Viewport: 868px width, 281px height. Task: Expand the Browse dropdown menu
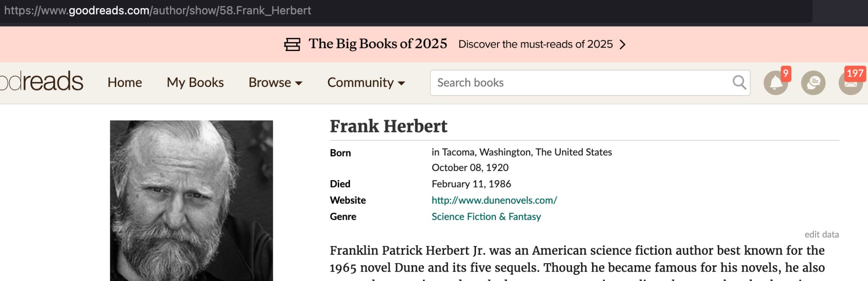tap(275, 82)
